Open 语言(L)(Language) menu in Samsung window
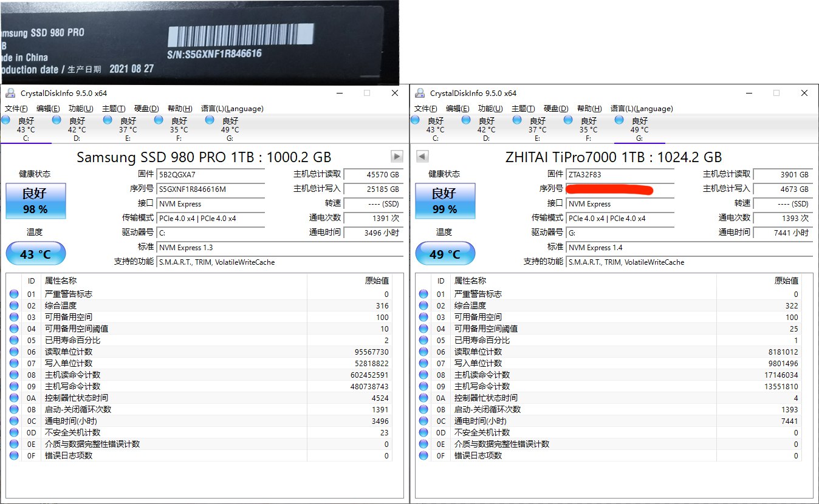Viewport: 819px width, 504px height. coord(232,109)
